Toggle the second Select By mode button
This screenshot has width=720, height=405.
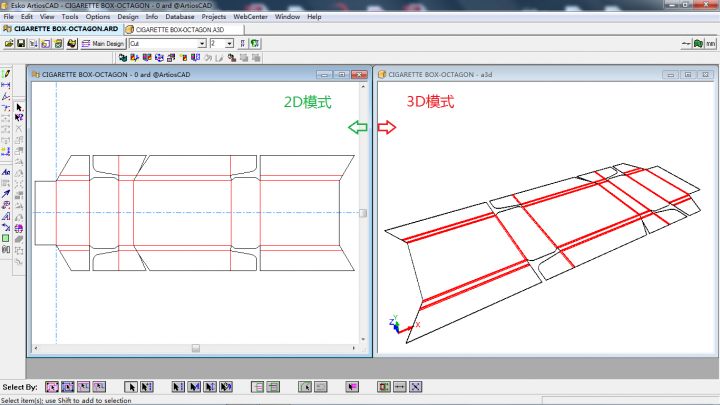pos(68,386)
